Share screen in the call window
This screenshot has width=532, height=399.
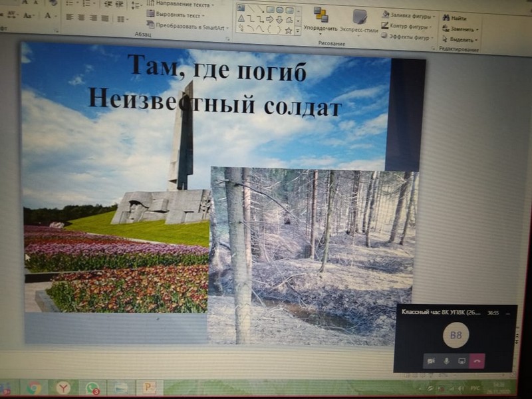(x=462, y=361)
